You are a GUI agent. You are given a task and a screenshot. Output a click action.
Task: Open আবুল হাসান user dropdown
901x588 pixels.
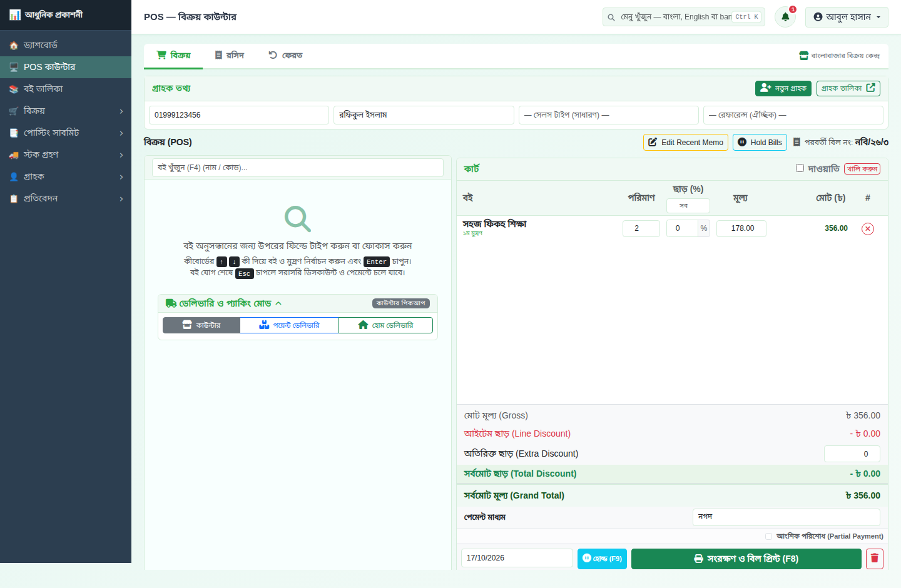pyautogui.click(x=847, y=17)
